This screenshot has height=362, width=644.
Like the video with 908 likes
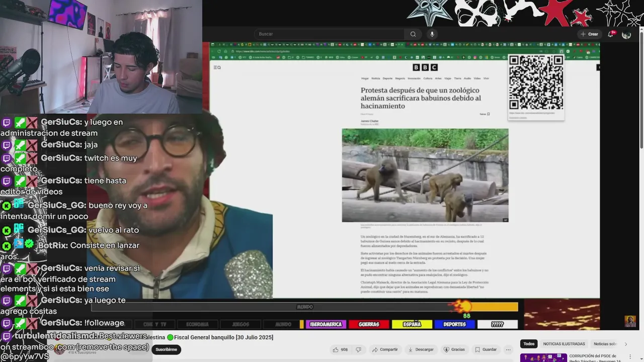[x=340, y=349]
